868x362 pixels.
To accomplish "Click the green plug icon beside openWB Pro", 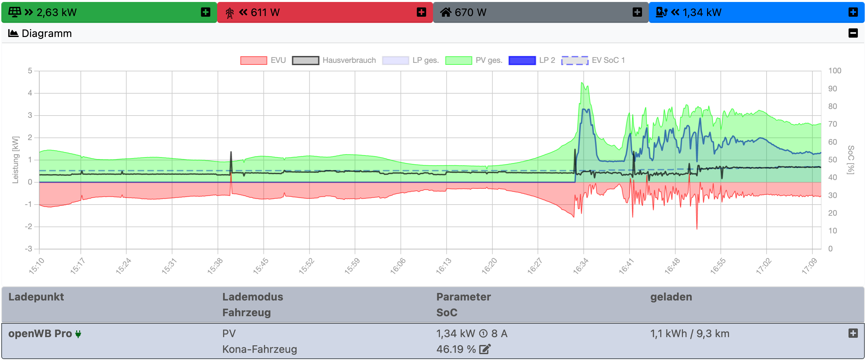I will point(78,334).
